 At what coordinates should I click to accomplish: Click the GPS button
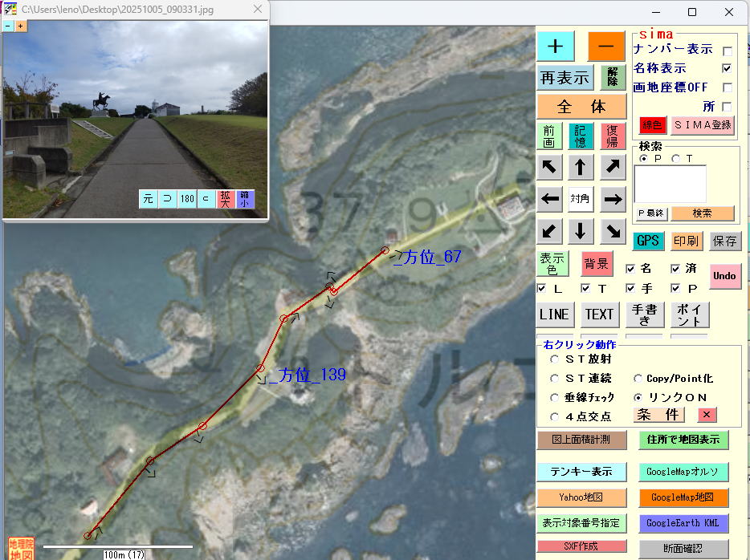(648, 241)
